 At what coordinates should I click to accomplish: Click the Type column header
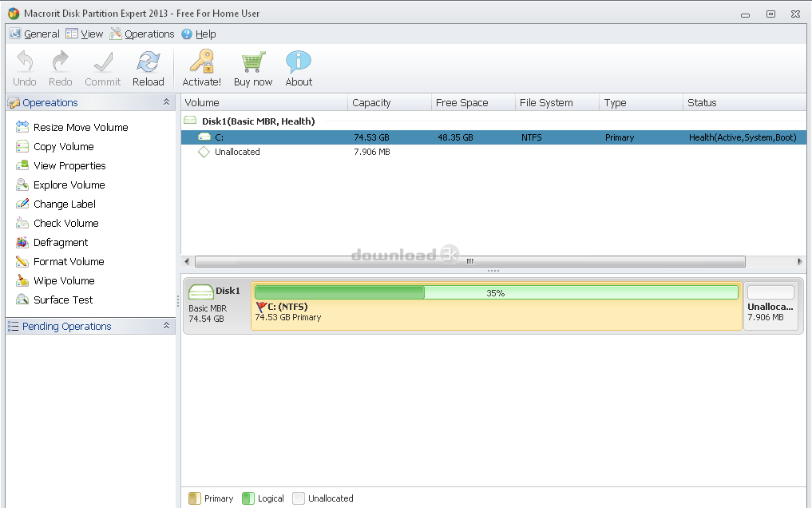tap(641, 102)
